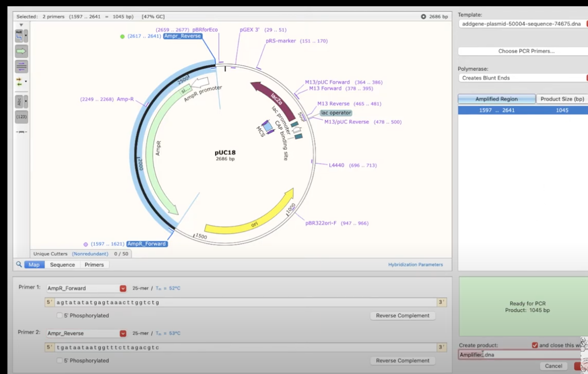Open the ORF options dropdown arrow
This screenshot has width=588, height=374.
[x=26, y=81]
